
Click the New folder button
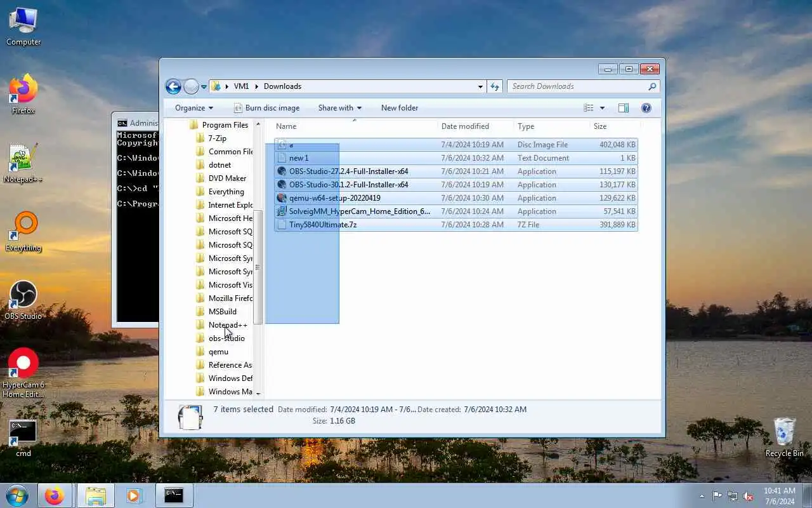(400, 108)
